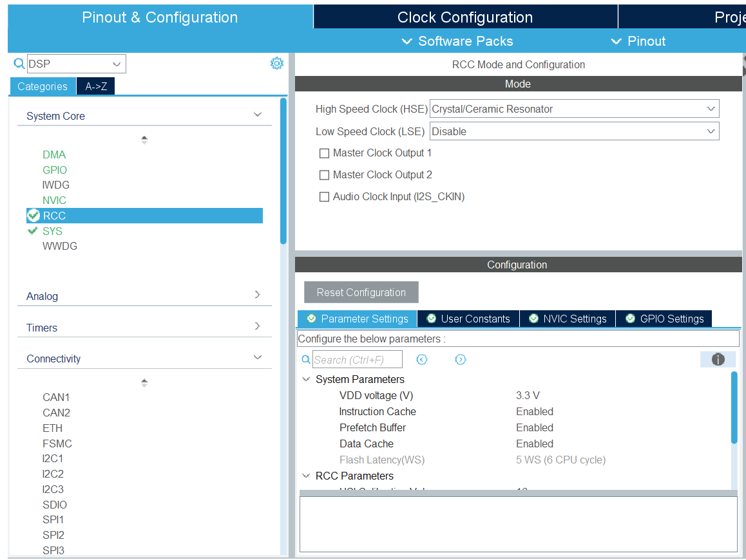Click the Reset Configuration button
746x560 pixels.
coord(361,292)
